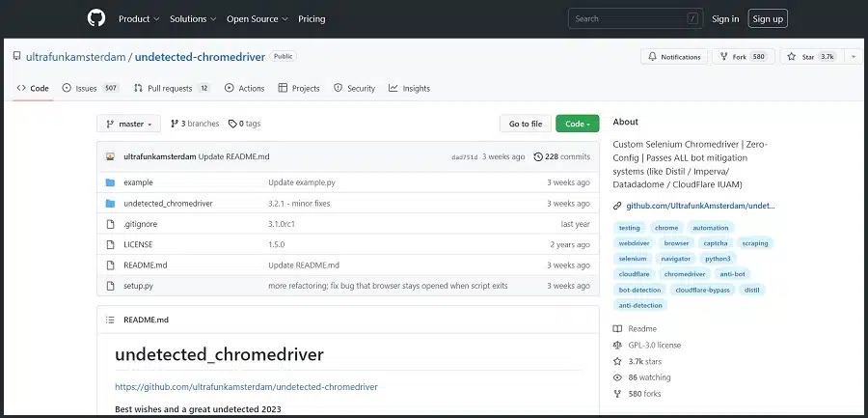The width and height of the screenshot is (868, 418).
Task: Go to the Actions tab
Action: pyautogui.click(x=244, y=88)
